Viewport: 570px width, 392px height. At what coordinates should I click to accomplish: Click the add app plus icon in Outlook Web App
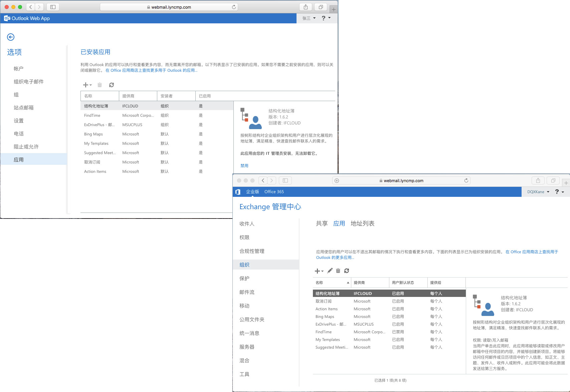pos(86,85)
